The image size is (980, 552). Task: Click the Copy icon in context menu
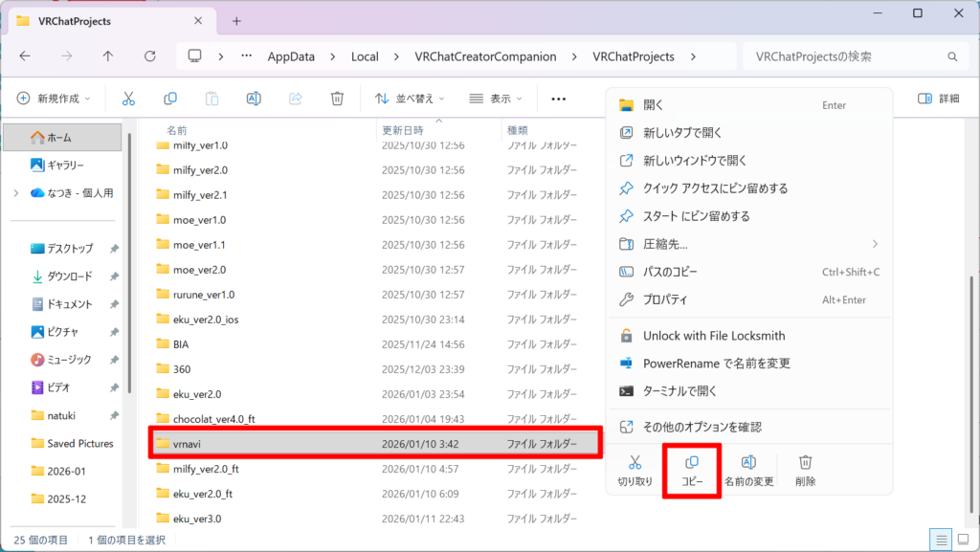point(691,471)
